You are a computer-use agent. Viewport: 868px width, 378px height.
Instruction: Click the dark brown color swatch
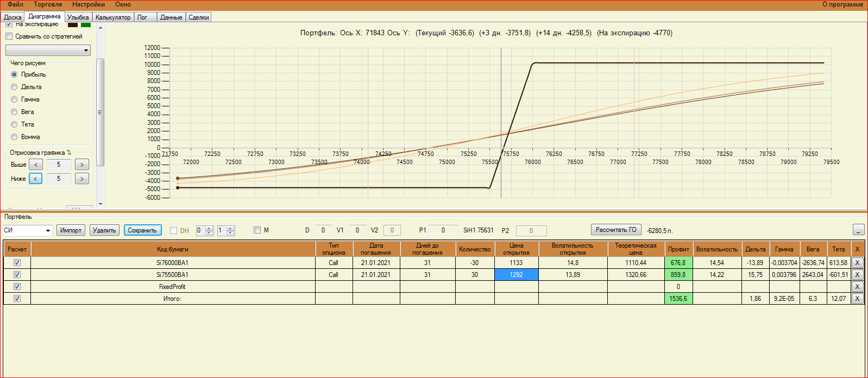coord(73,24)
